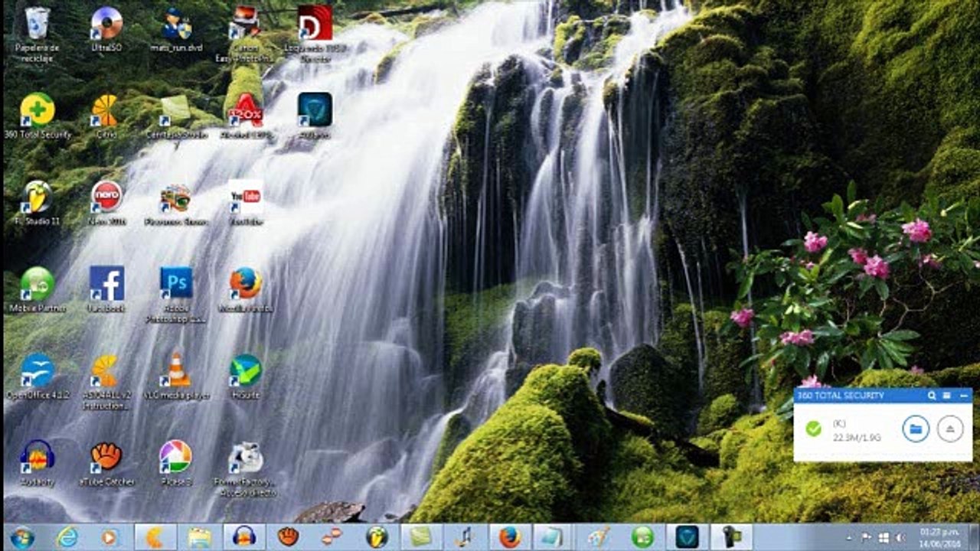
Task: Eject the USB drive from the 360 widget
Action: pos(950,429)
